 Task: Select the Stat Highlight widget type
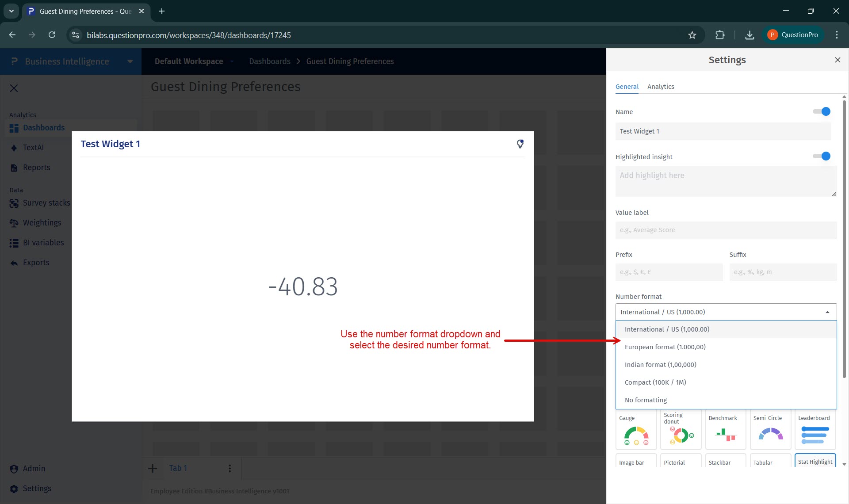click(x=815, y=462)
